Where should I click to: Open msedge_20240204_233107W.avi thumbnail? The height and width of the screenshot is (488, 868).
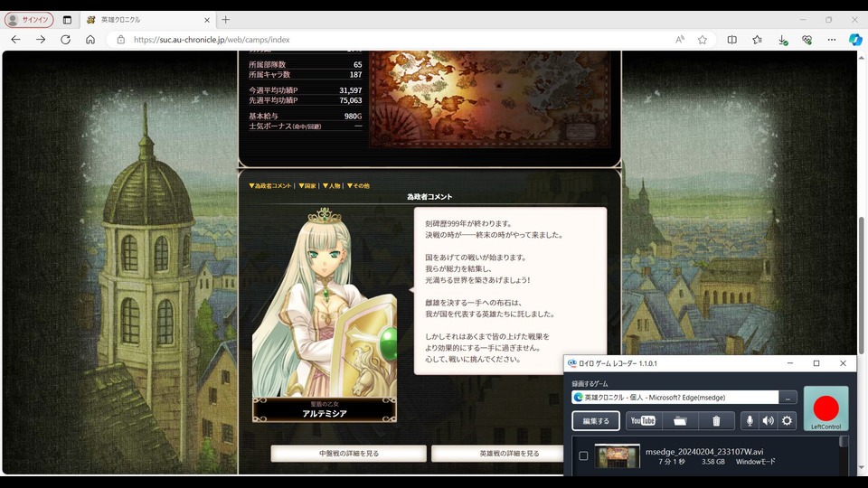point(618,455)
